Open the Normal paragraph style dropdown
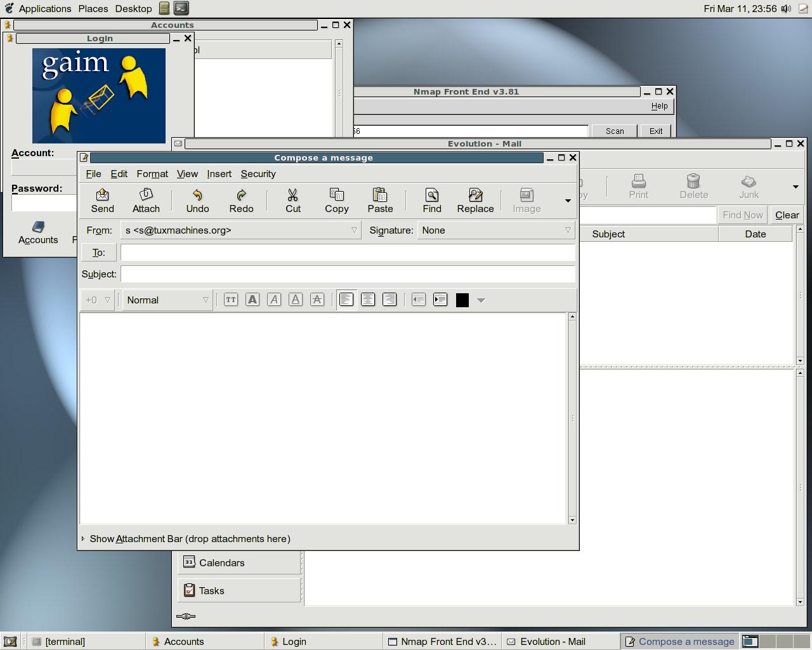This screenshot has width=812, height=650. click(167, 300)
